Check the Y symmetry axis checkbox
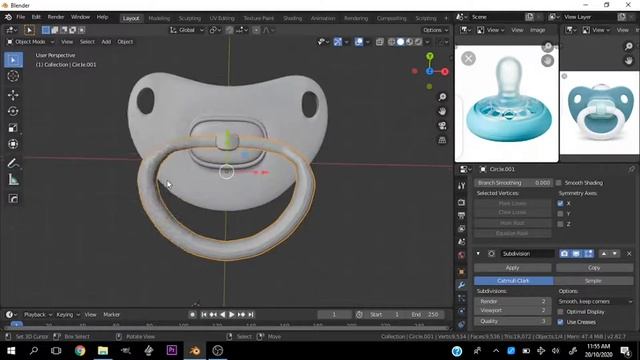The width and height of the screenshot is (640, 360). coord(560,213)
